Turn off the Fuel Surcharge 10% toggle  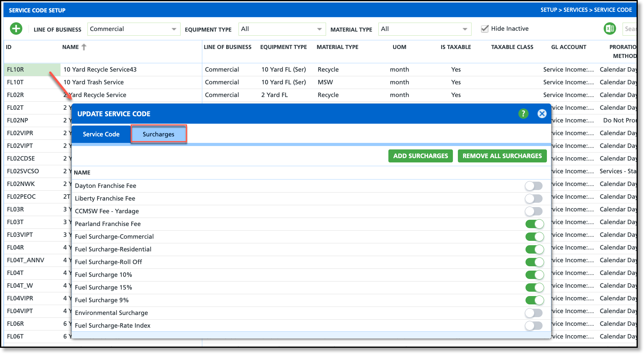pyautogui.click(x=534, y=275)
